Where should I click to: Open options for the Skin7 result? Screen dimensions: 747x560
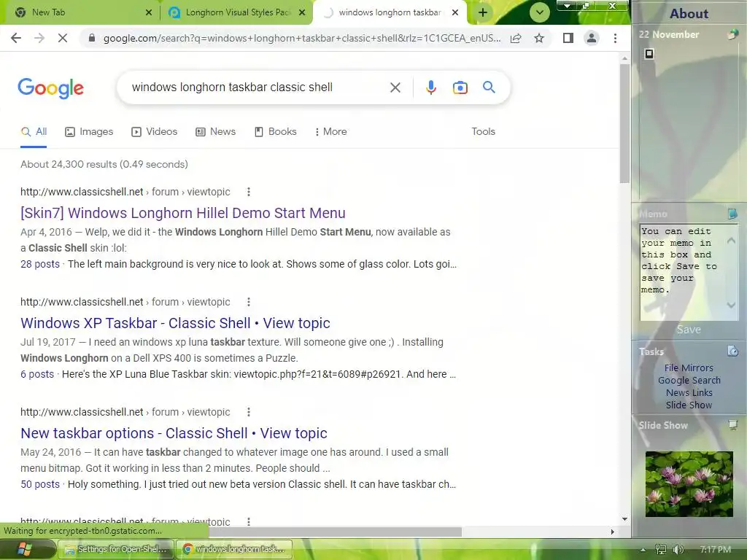pyautogui.click(x=248, y=192)
